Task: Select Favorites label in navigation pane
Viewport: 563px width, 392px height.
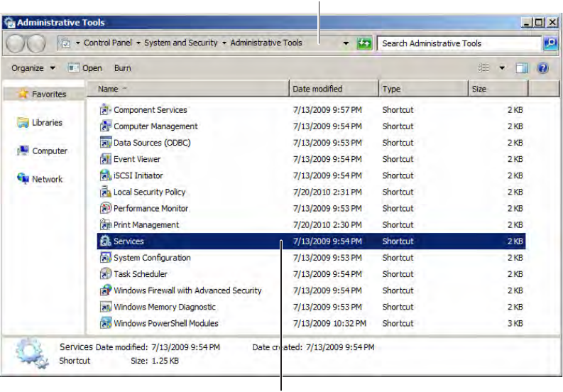Action: pyautogui.click(x=49, y=94)
